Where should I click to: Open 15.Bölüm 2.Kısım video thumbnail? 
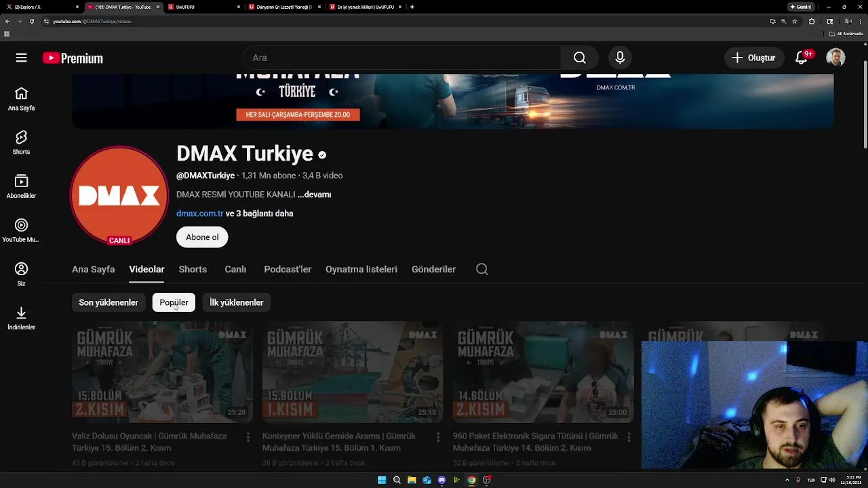(x=162, y=372)
